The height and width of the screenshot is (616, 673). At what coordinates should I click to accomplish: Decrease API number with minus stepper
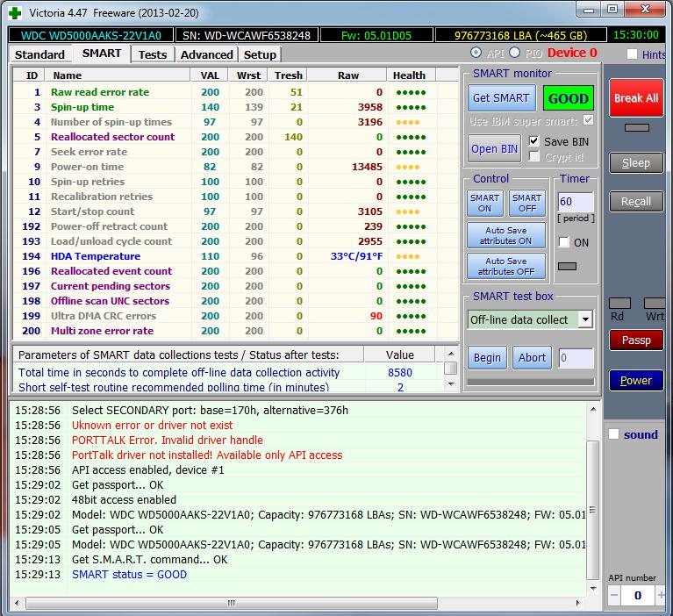(614, 596)
